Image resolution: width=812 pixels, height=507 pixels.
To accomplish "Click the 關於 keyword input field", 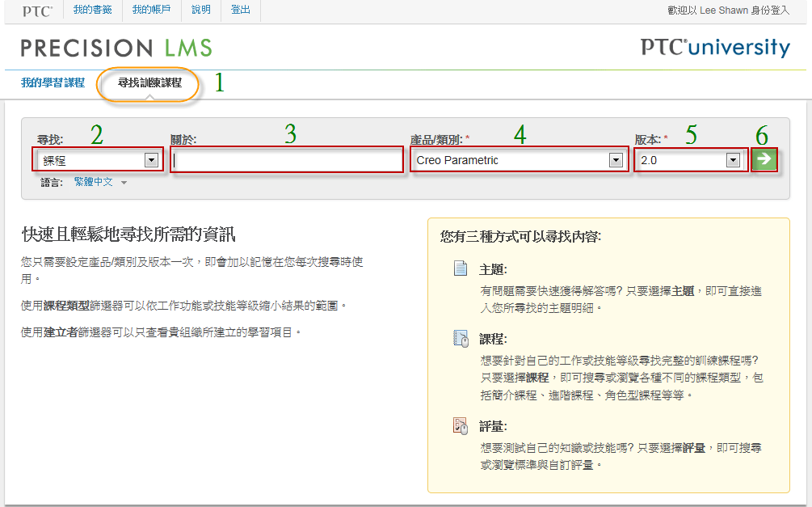I will pyautogui.click(x=288, y=160).
